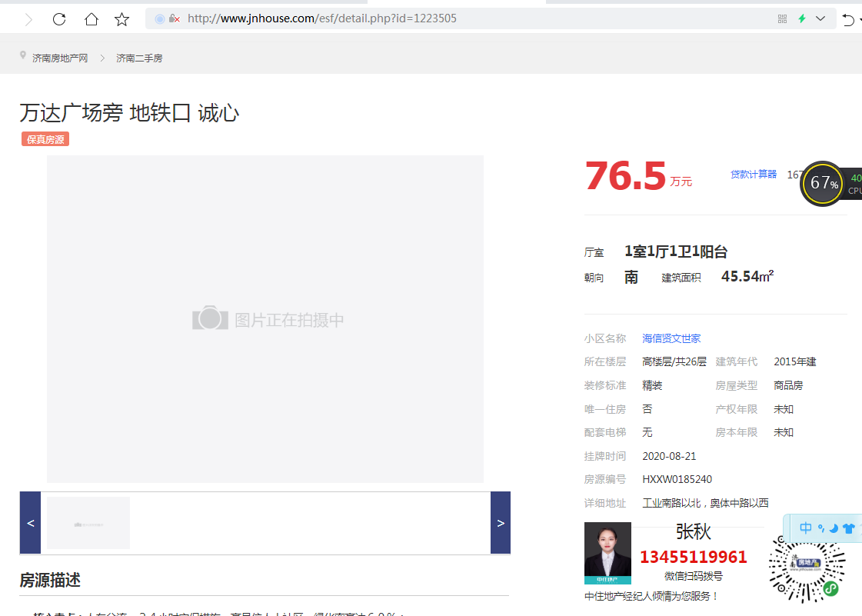This screenshot has height=616, width=862.
Task: Open the 贷款计算器 loan calculator link
Action: (754, 175)
